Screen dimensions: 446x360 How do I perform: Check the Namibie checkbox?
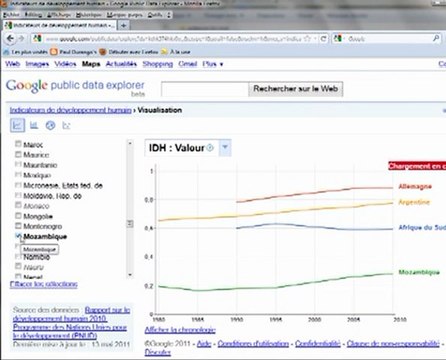point(18,256)
